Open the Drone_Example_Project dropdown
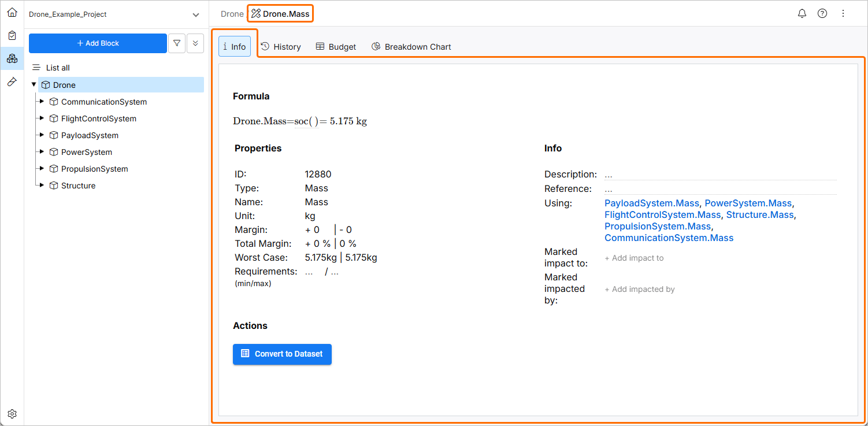The height and width of the screenshot is (426, 868). coord(195,14)
